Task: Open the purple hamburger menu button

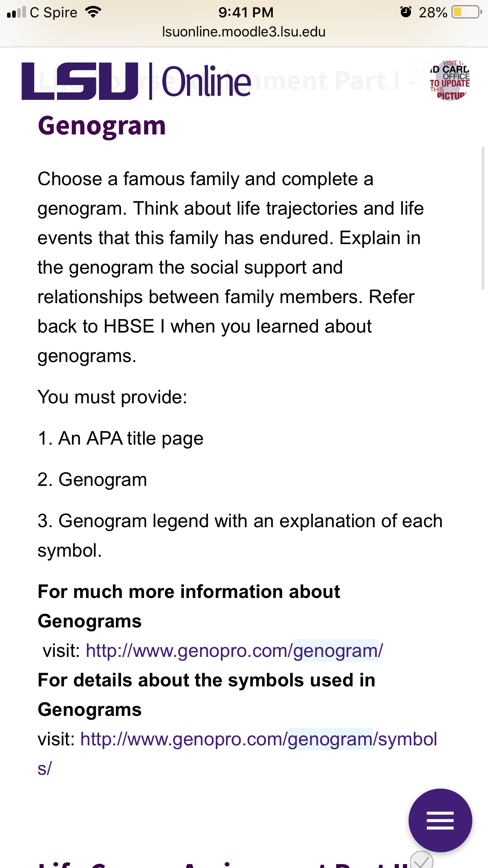Action: click(440, 820)
